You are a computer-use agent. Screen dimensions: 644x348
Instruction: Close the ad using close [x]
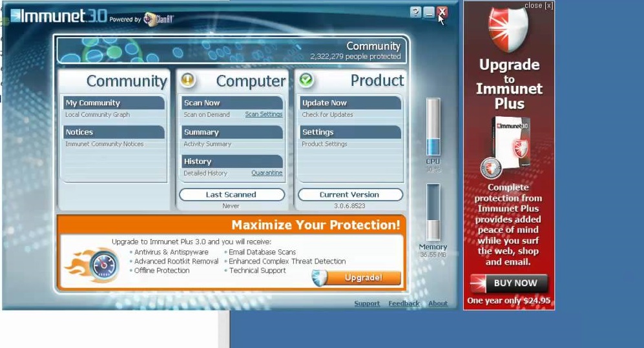point(539,5)
